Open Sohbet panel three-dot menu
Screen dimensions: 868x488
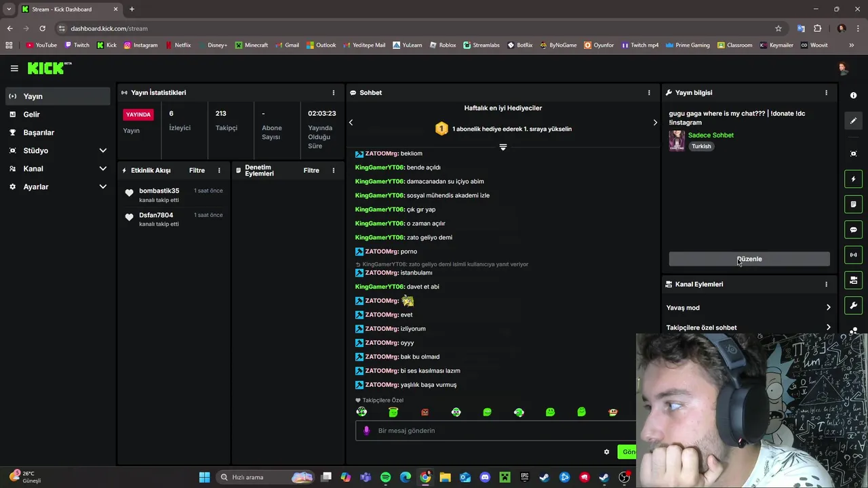[x=649, y=93]
